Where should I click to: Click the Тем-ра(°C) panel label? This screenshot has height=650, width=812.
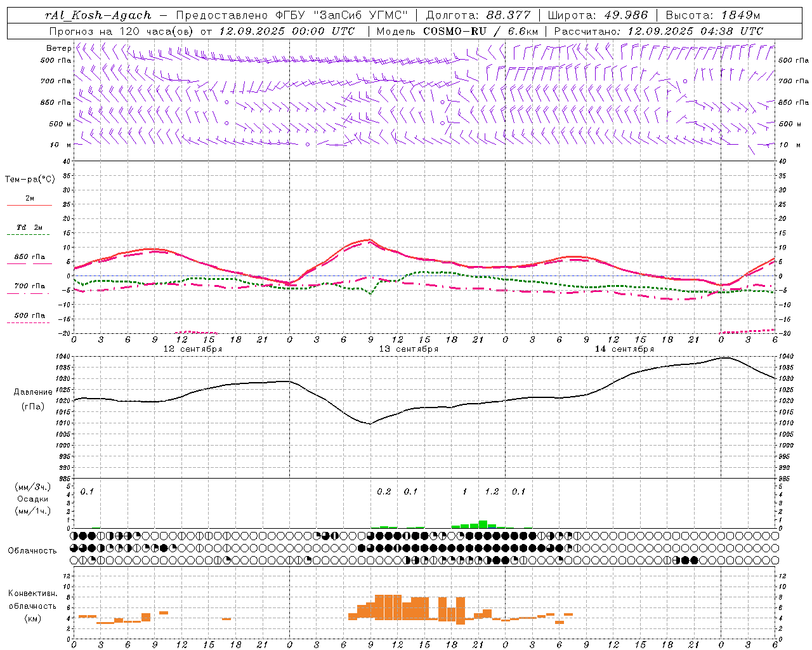(x=30, y=180)
